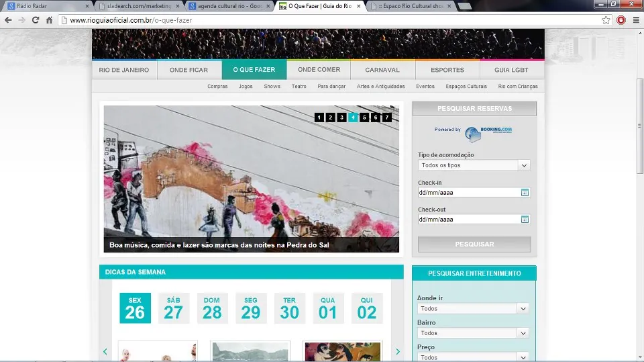Go to the Jogos submenu link
This screenshot has width=644, height=362.
[246, 87]
